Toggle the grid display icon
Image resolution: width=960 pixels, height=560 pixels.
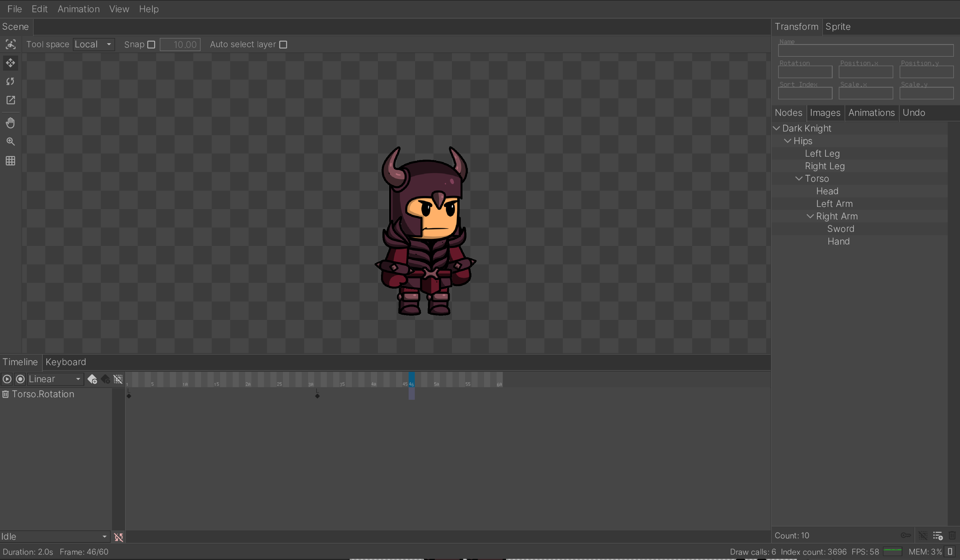pyautogui.click(x=11, y=161)
